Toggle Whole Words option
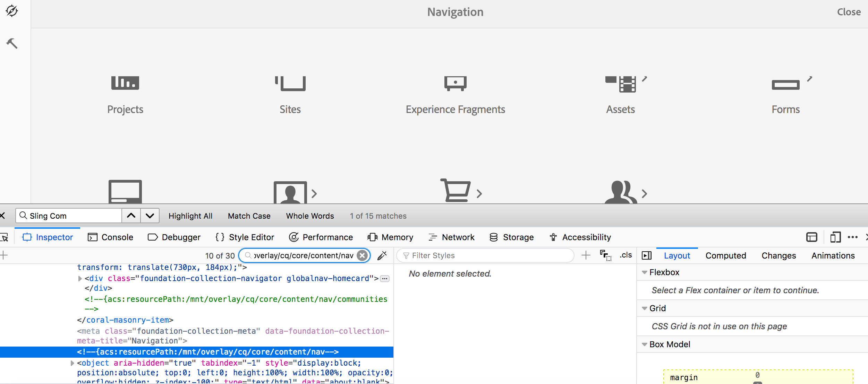 click(x=310, y=216)
